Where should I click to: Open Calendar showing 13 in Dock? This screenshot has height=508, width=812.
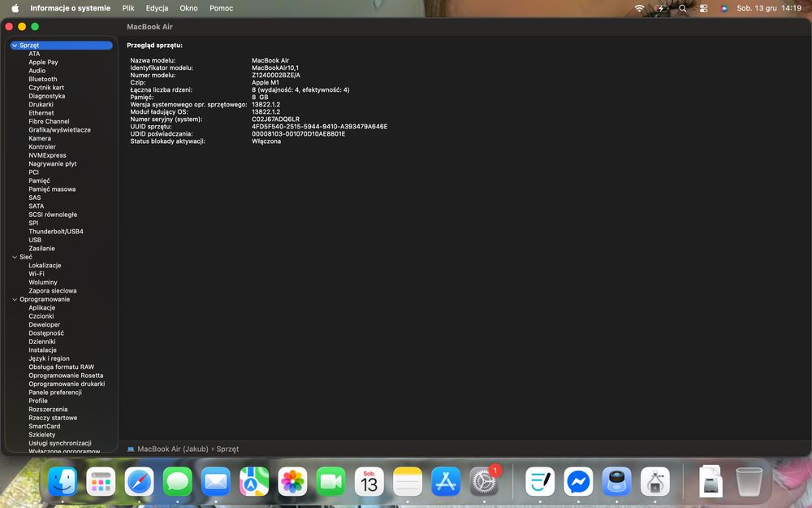click(x=369, y=481)
